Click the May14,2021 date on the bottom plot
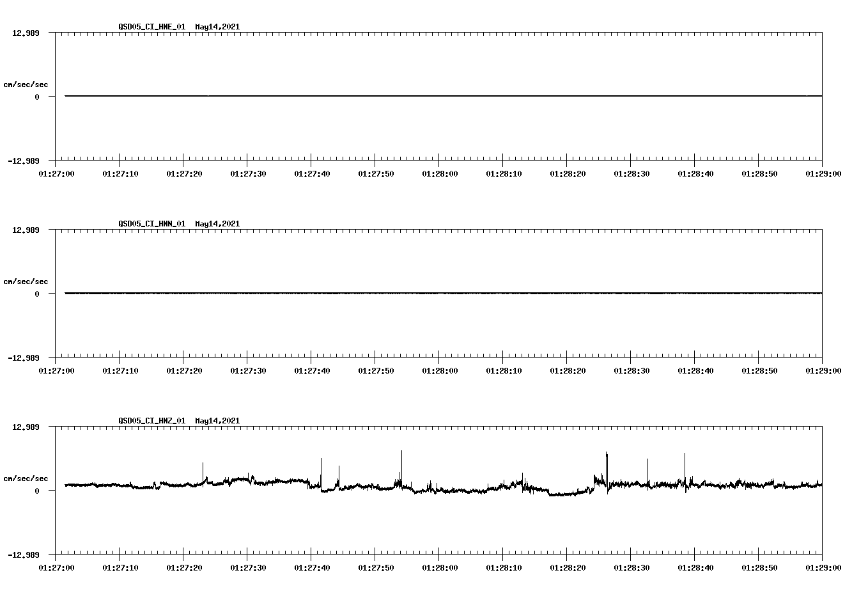Screen dimensions: 868x591 tap(217, 420)
